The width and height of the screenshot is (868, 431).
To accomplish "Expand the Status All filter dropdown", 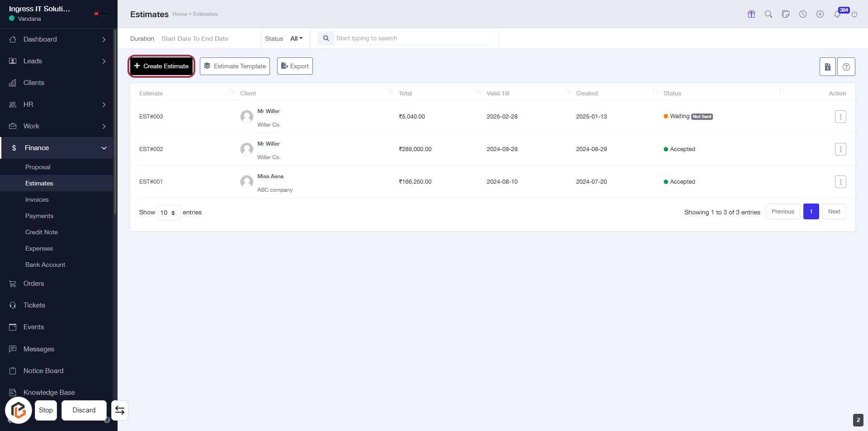I will (x=296, y=38).
